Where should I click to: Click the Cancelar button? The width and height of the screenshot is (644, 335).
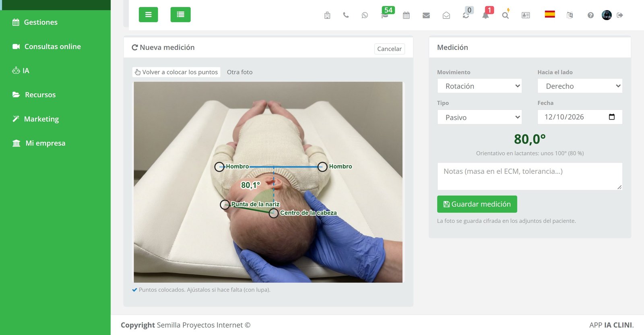(389, 49)
